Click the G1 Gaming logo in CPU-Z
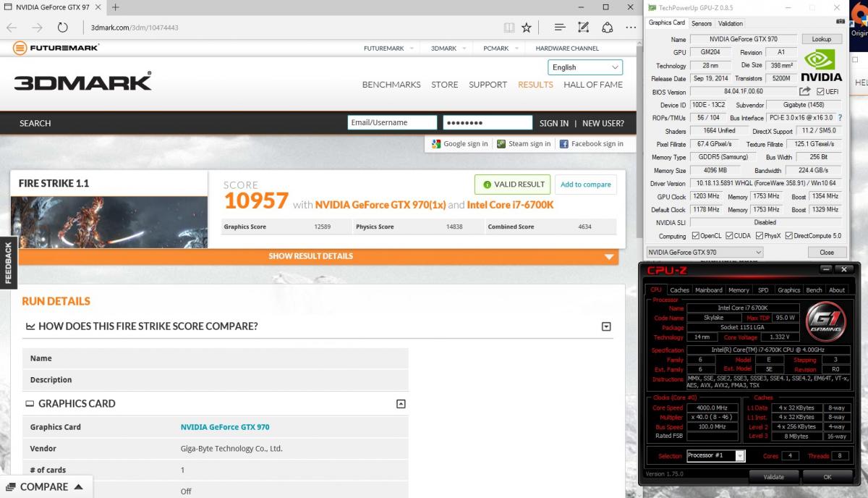Screen dimensions: 868x498 point(825,321)
